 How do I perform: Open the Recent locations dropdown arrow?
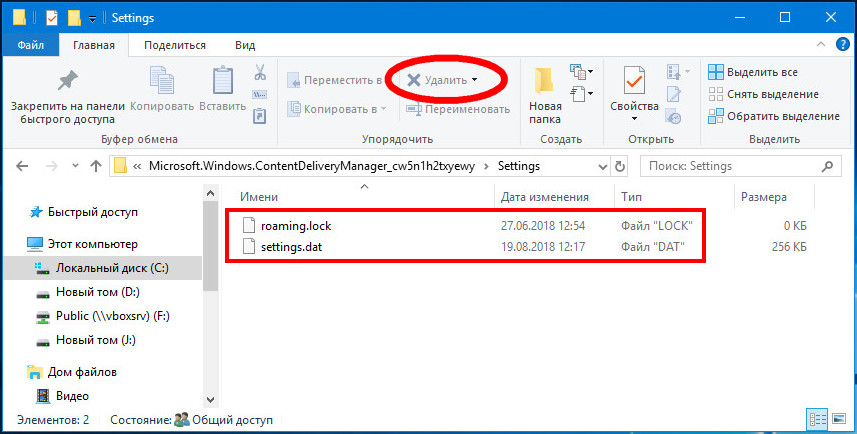[x=75, y=166]
